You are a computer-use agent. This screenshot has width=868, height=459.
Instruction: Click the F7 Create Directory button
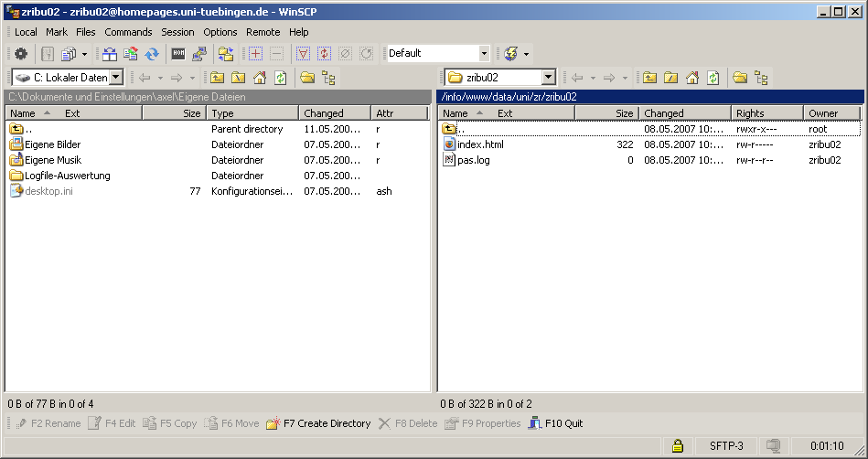point(318,423)
